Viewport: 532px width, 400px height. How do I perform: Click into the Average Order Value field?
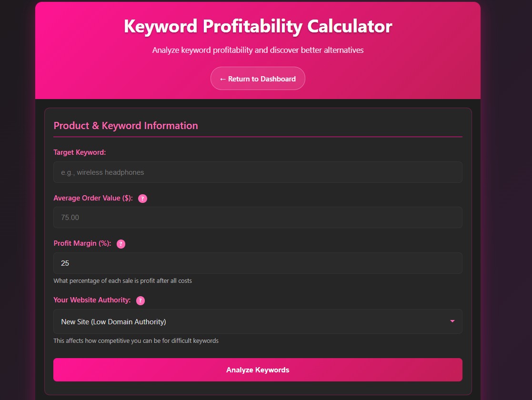pos(258,218)
